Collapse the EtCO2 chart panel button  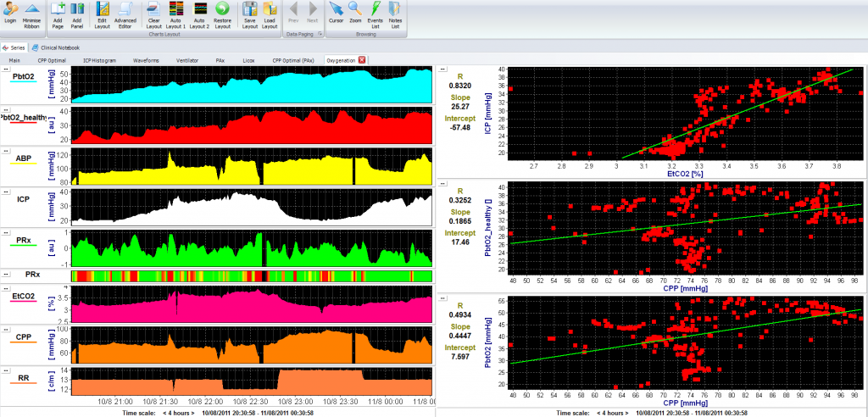[6, 287]
